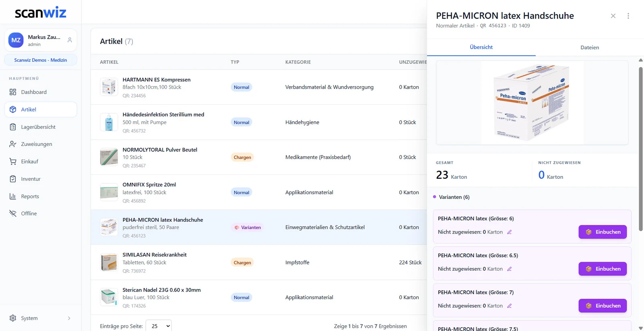Sort by the ARTIKEL column header

(109, 62)
